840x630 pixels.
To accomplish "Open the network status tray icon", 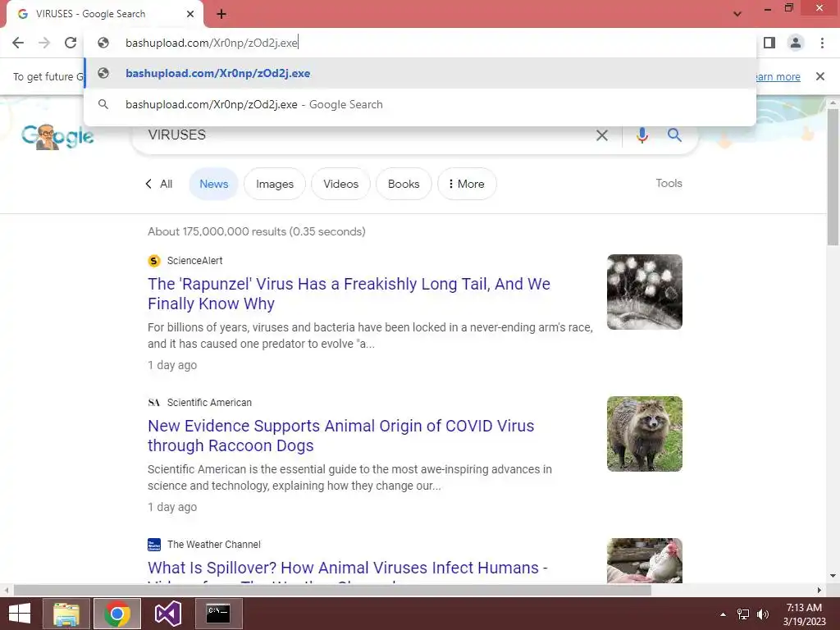I will coord(743,614).
